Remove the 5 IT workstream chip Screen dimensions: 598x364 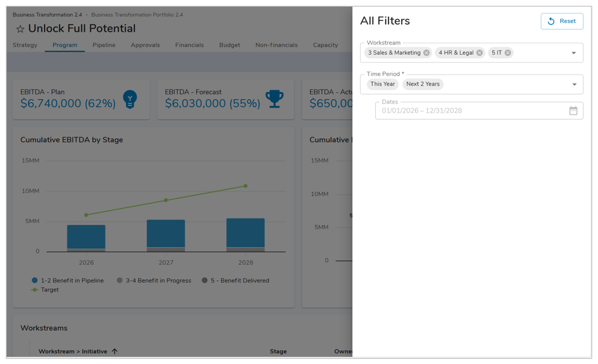coord(508,53)
